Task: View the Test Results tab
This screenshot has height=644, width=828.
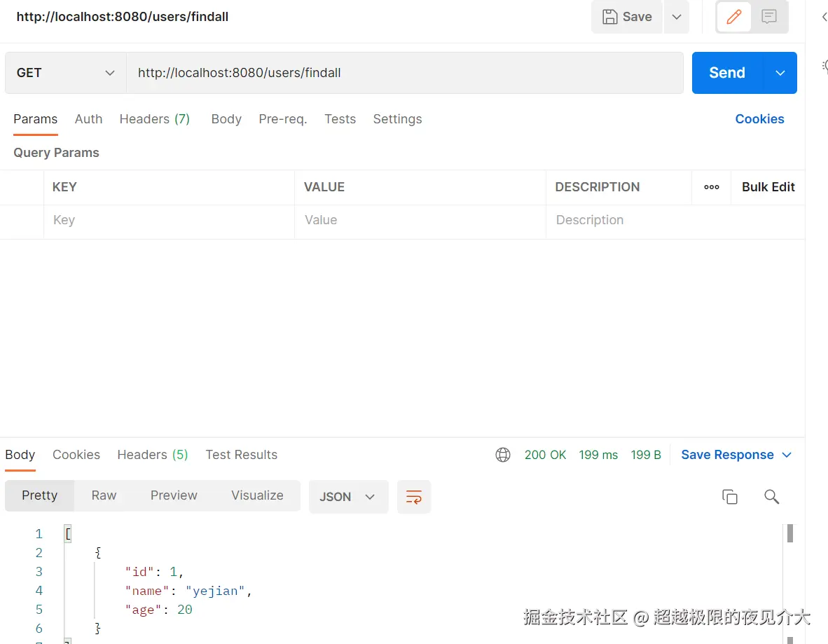Action: click(x=241, y=455)
